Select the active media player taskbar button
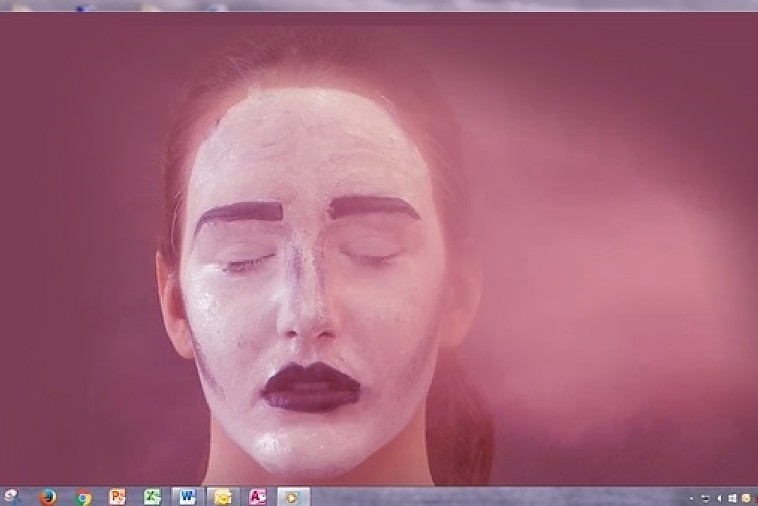The image size is (758, 506). point(292,497)
